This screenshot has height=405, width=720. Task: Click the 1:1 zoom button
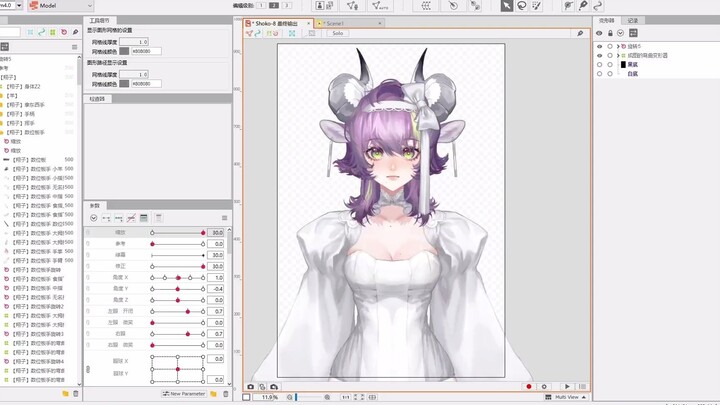[x=346, y=397]
